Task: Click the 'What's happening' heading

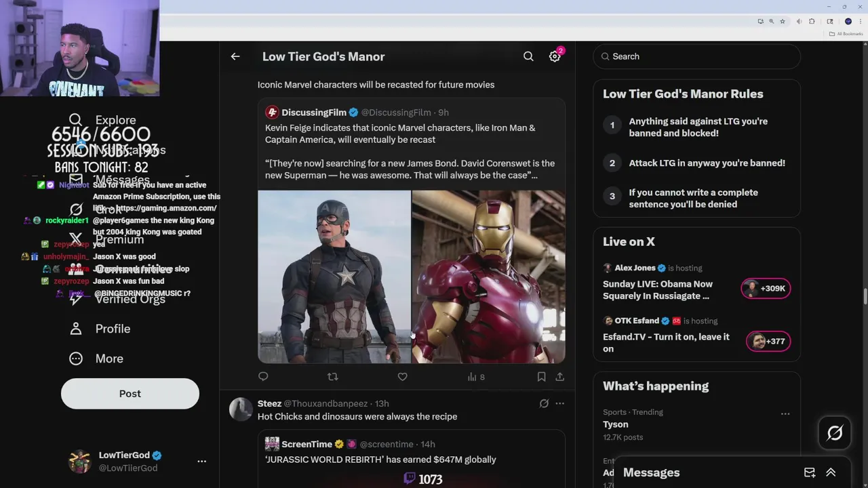Action: (656, 386)
